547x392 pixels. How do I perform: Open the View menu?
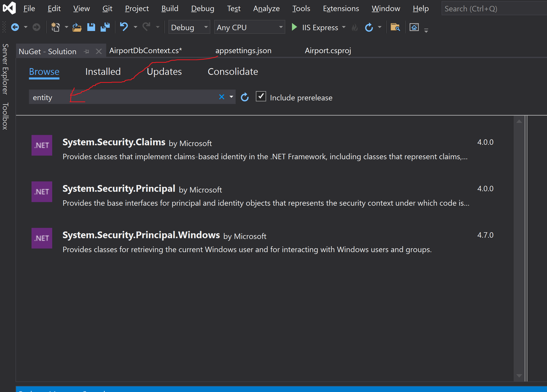coord(81,9)
